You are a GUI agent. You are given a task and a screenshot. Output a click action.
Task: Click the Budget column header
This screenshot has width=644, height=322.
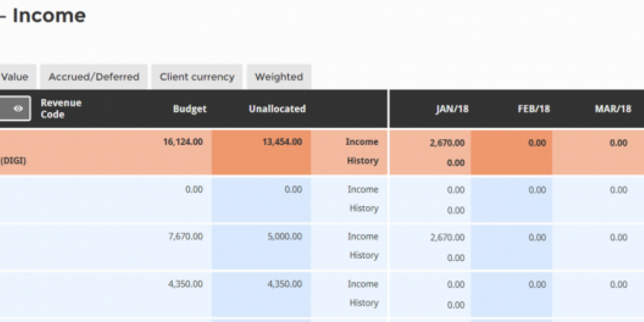(x=189, y=108)
